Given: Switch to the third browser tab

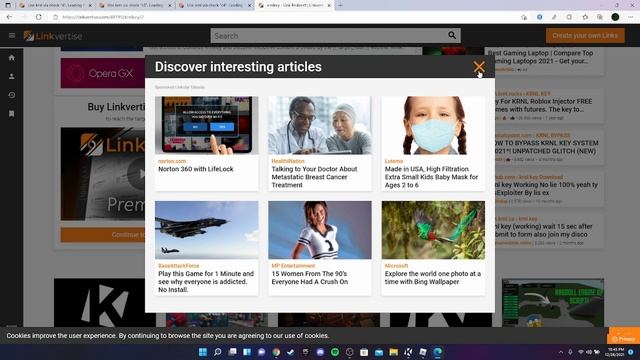Looking at the screenshot, I should [216, 5].
